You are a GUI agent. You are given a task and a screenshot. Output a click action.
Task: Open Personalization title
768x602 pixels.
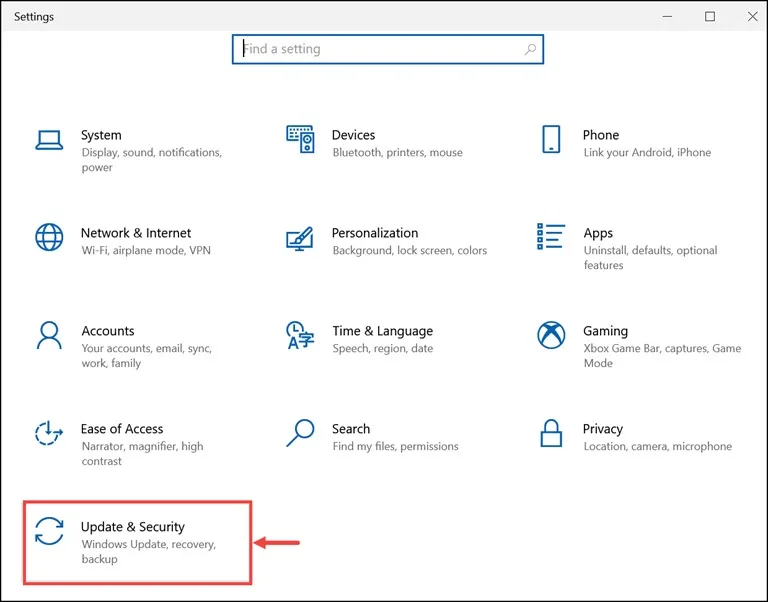[x=375, y=233]
